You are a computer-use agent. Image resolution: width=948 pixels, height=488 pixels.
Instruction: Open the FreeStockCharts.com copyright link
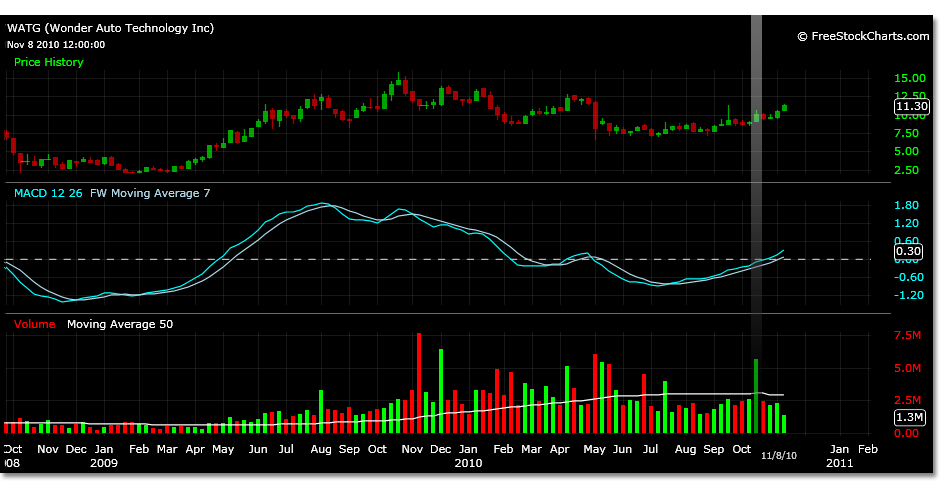point(862,36)
